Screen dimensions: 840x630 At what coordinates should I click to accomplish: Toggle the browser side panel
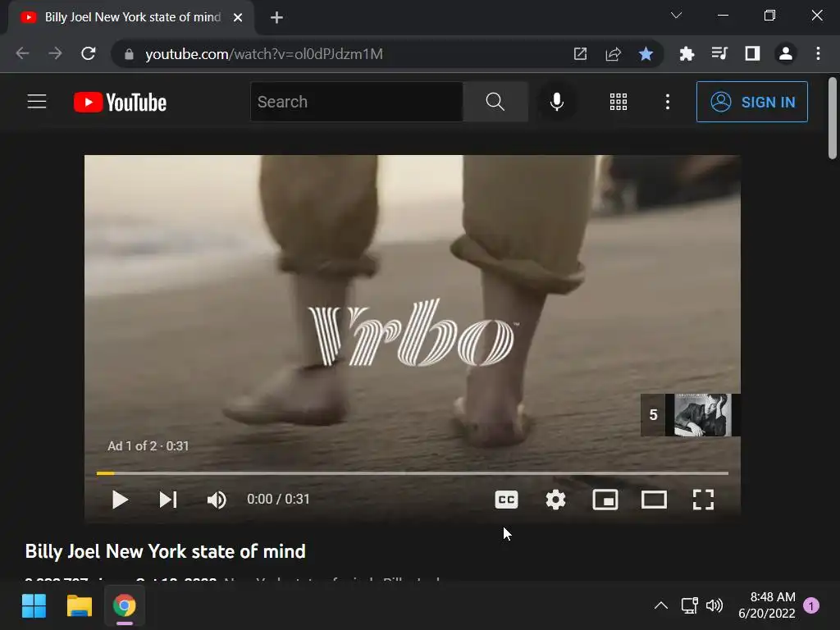point(753,53)
